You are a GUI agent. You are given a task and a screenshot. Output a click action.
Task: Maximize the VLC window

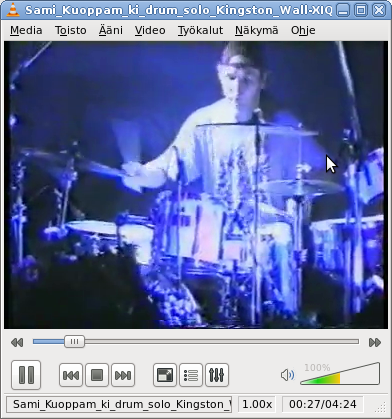coord(361,10)
